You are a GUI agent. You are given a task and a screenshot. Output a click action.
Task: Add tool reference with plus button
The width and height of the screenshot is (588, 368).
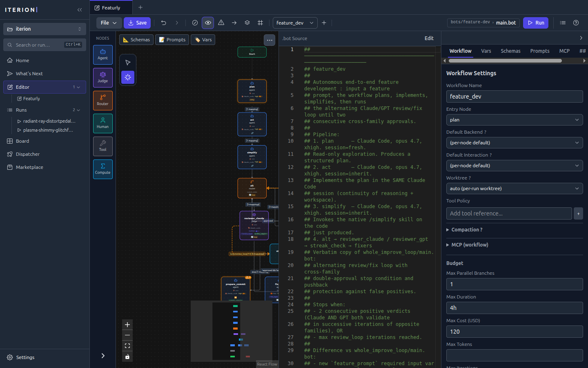tap(578, 213)
